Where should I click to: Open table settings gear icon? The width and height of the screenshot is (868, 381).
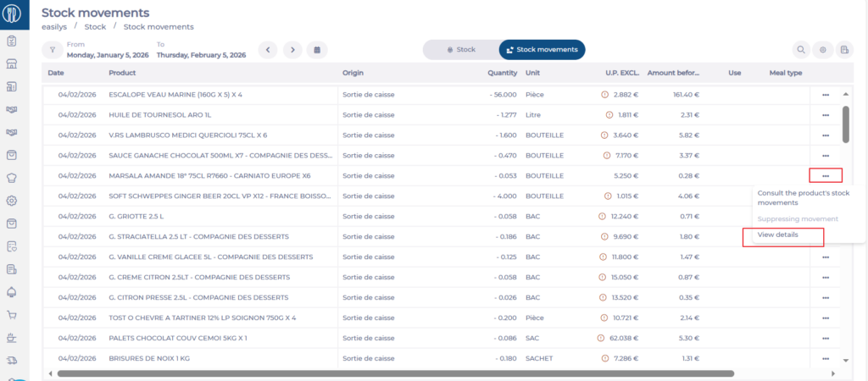[821, 50]
